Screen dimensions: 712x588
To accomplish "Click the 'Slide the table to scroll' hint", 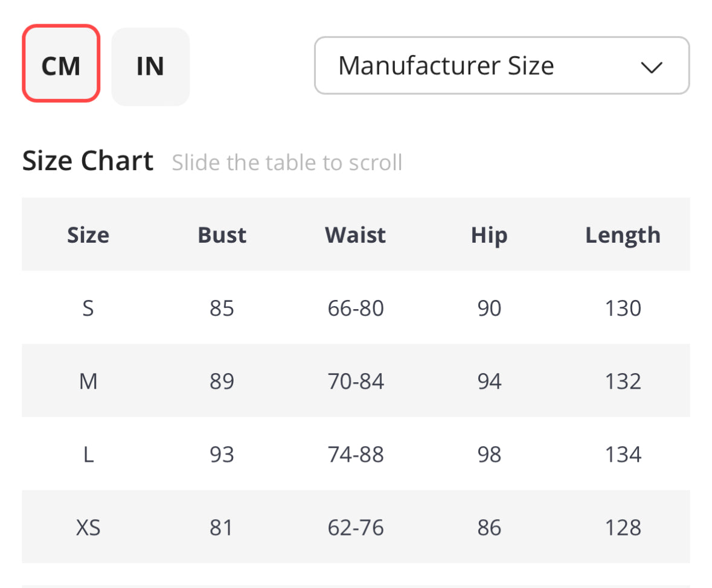I will (x=287, y=162).
